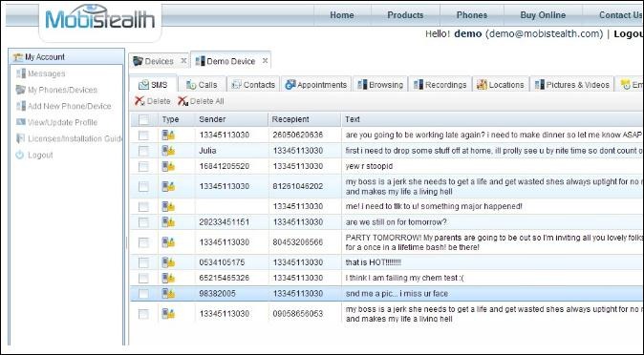
Task: Click the Devices tab icon
Action: [138, 61]
